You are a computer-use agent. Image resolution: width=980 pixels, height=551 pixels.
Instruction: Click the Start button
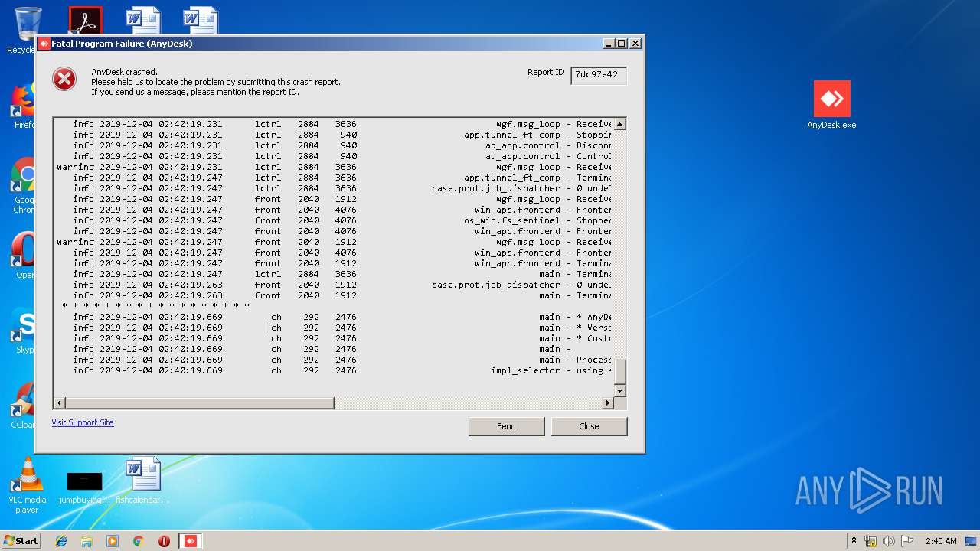click(21, 540)
